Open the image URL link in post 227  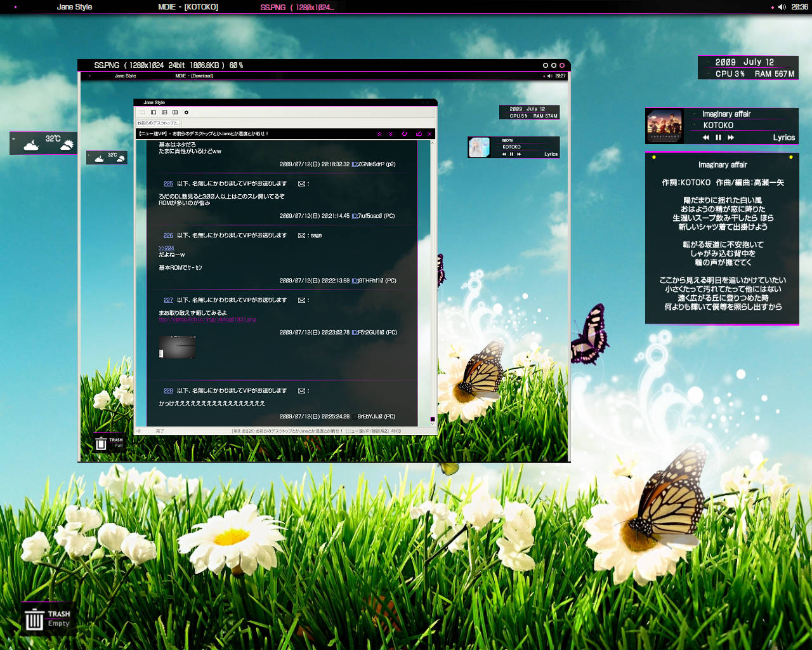pos(207,319)
